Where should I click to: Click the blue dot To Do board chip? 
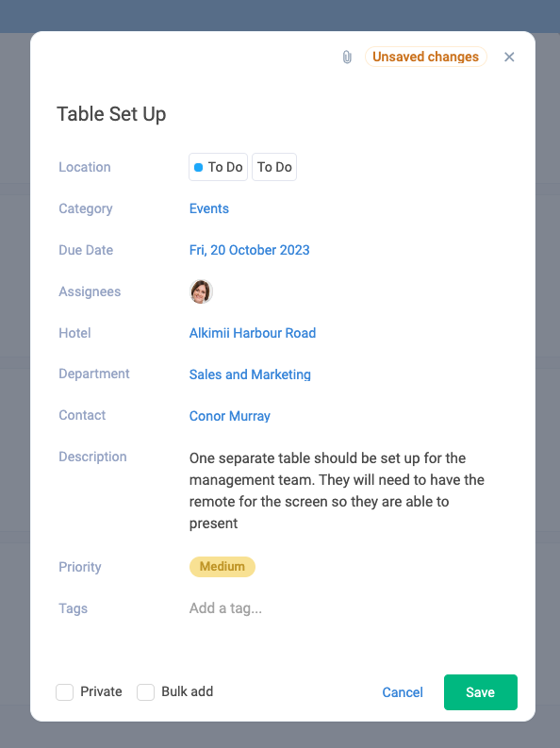pos(219,167)
